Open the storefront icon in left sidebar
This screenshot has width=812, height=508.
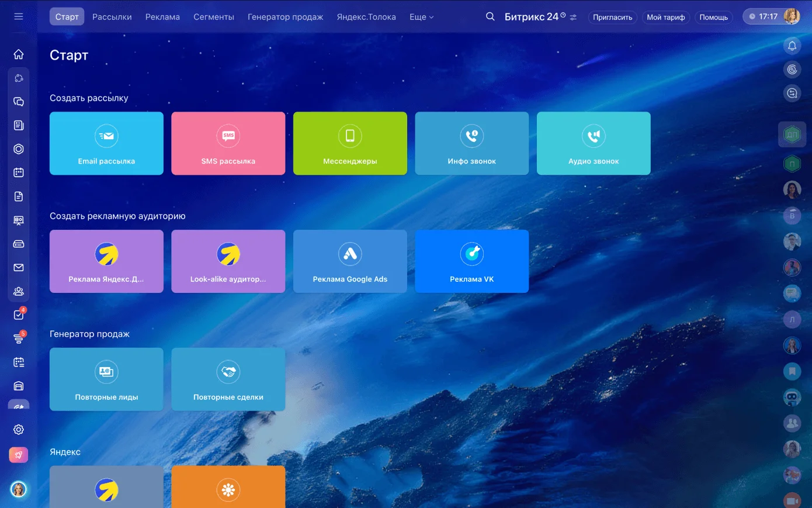pos(19,386)
